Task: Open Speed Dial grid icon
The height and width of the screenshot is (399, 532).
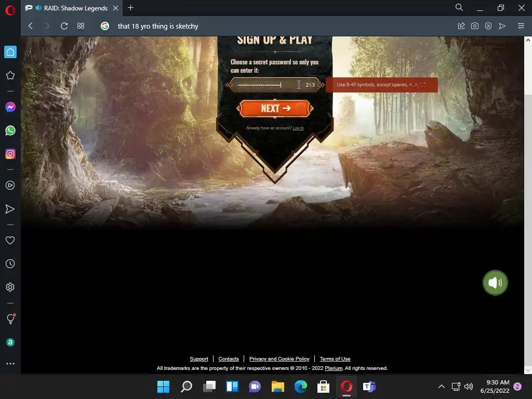Action: [81, 26]
